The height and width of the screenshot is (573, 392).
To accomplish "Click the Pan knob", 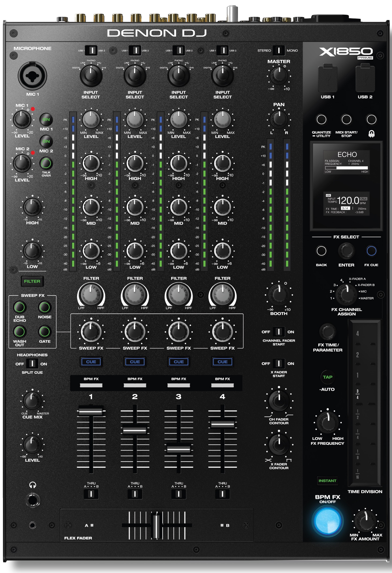I will pyautogui.click(x=279, y=119).
